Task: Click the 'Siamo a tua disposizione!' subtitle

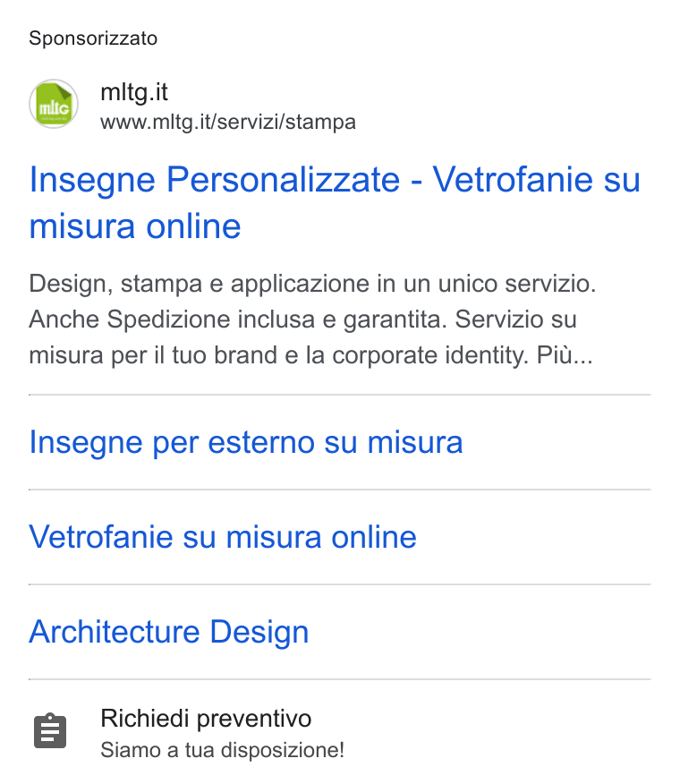Action: click(x=223, y=750)
